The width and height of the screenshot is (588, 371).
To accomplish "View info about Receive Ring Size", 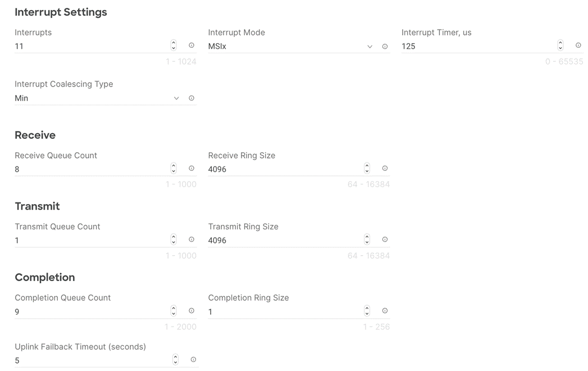I will point(385,168).
